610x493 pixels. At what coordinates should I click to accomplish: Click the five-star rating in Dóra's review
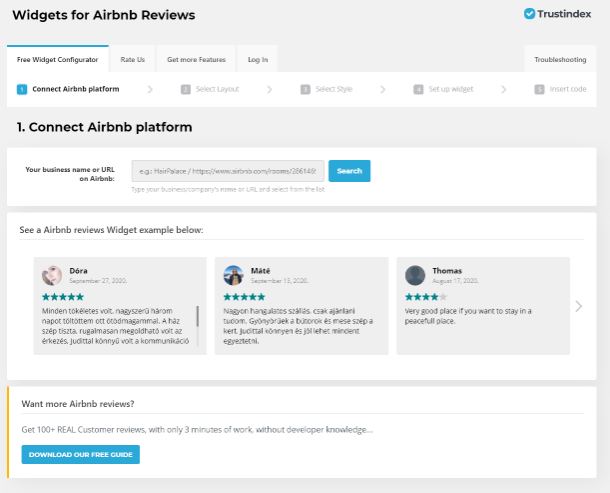(x=63, y=297)
